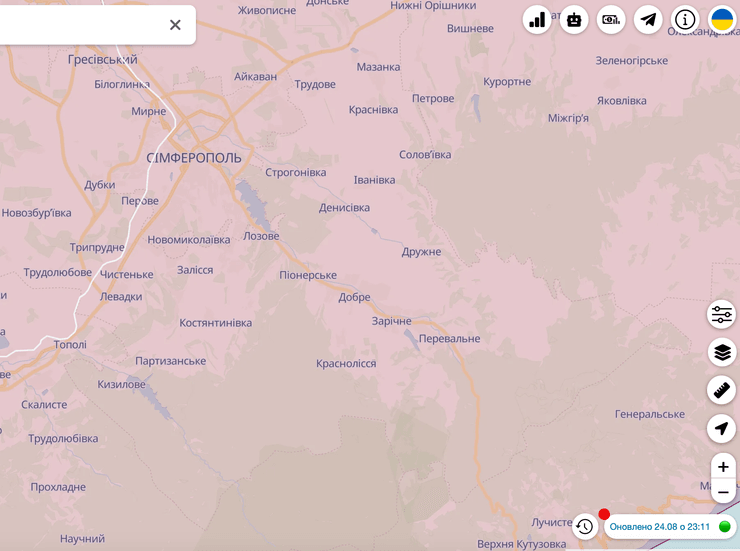Image resolution: width=740 pixels, height=551 pixels.
Task: Open the history clock icon
Action: pyautogui.click(x=585, y=526)
